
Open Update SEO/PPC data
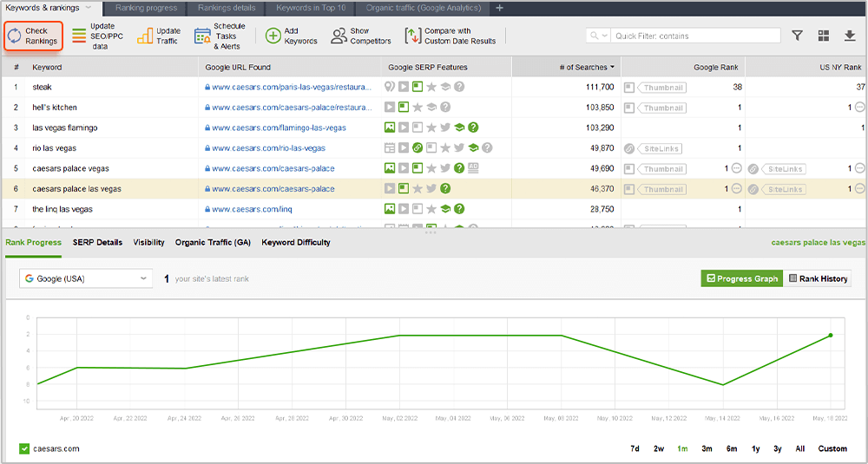pos(97,36)
